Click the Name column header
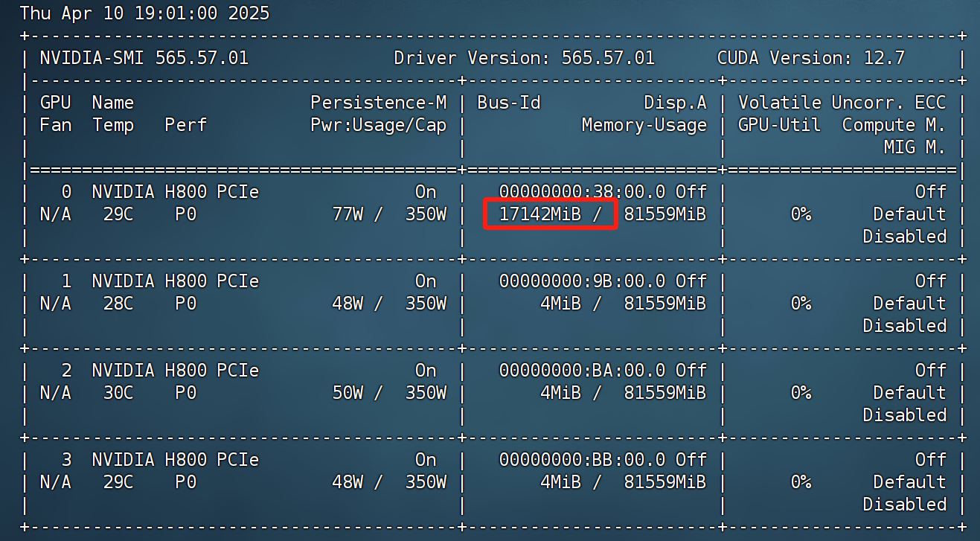This screenshot has width=980, height=541. pyautogui.click(x=113, y=103)
